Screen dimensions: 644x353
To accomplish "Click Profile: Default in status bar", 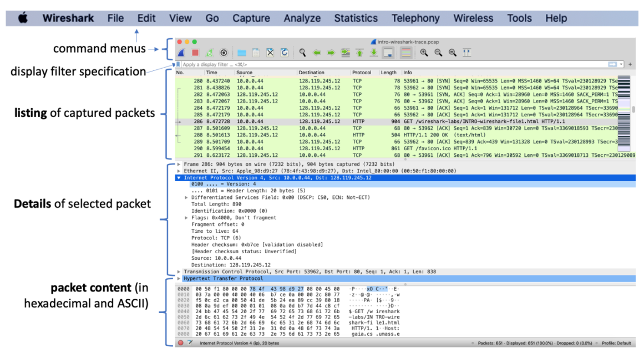I will (616, 343).
